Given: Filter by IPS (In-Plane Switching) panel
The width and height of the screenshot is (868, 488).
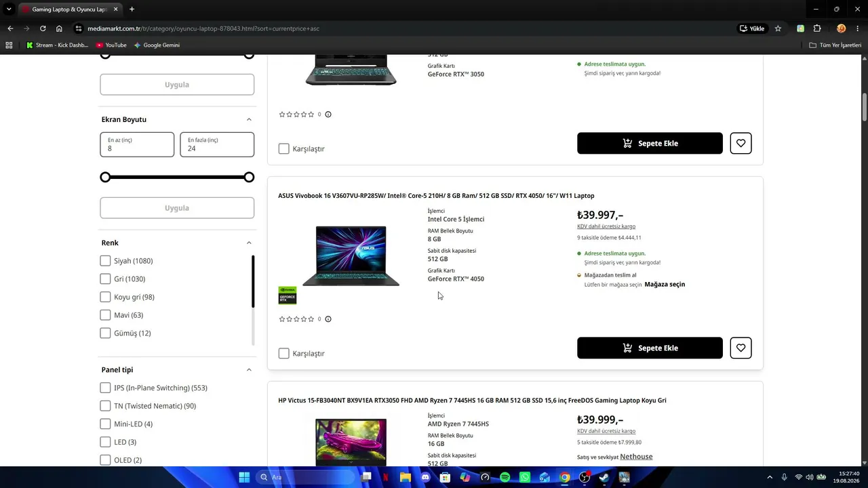Looking at the screenshot, I should (x=105, y=388).
